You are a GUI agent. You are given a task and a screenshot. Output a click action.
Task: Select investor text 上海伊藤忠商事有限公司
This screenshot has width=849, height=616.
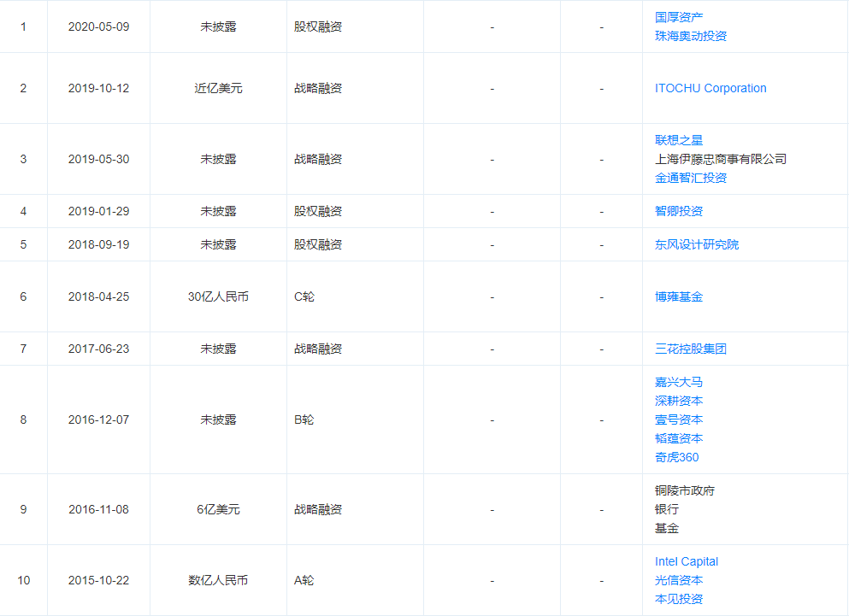click(x=721, y=159)
